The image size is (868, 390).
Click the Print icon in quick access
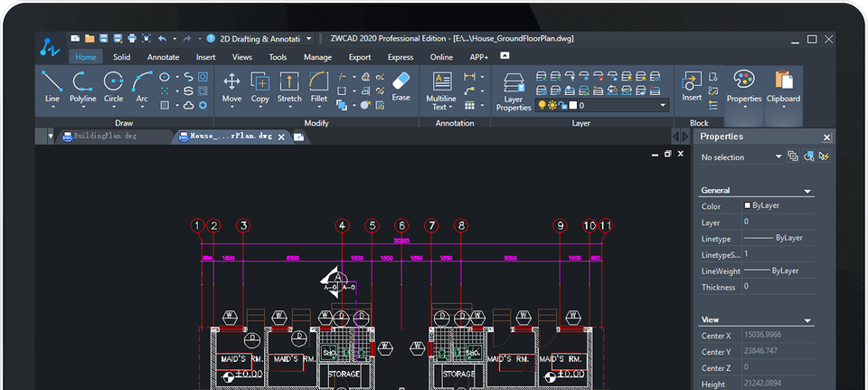(132, 38)
